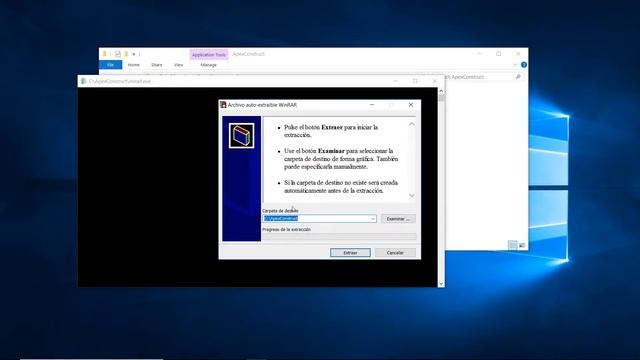Close the ApexConstruct Explorer window

coord(518,54)
